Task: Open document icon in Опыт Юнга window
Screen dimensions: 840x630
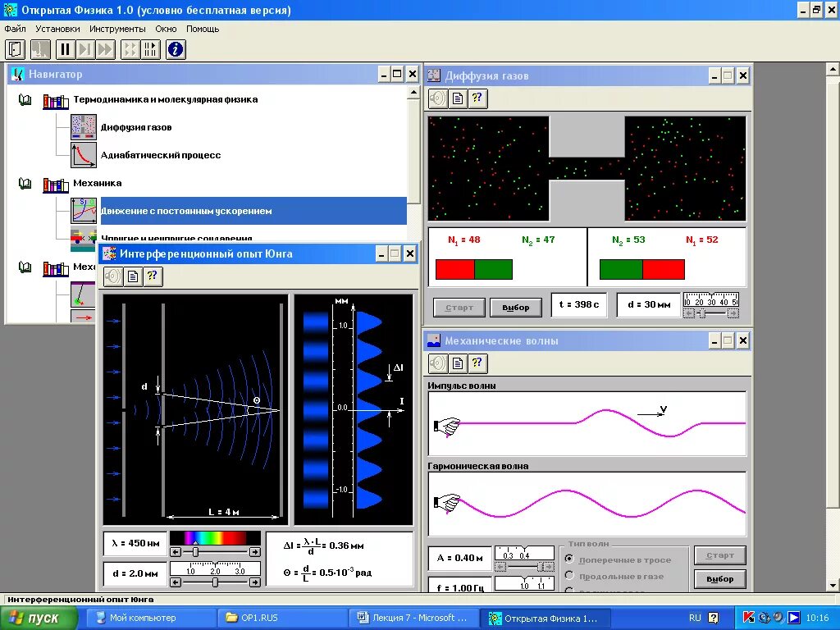Action: (x=132, y=276)
